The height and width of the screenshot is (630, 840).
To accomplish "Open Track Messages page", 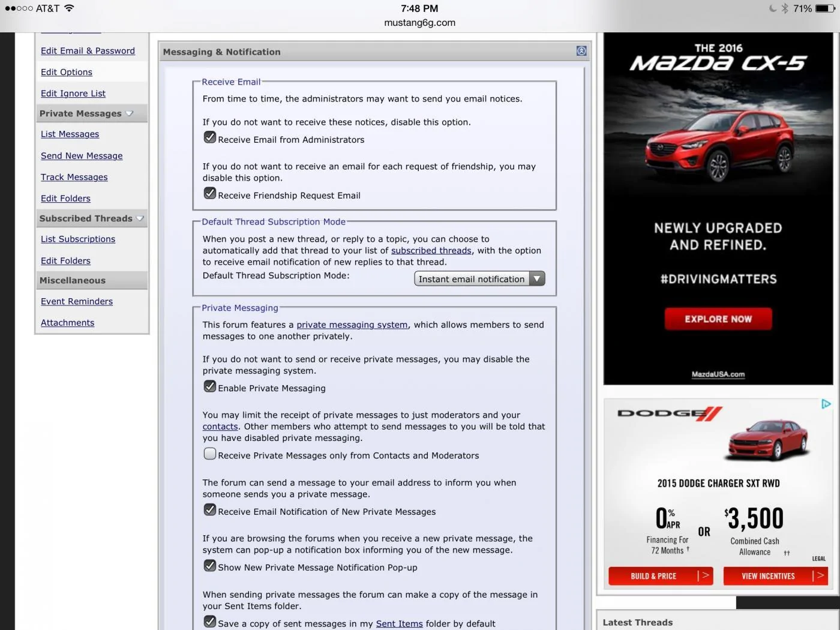I will point(74,178).
